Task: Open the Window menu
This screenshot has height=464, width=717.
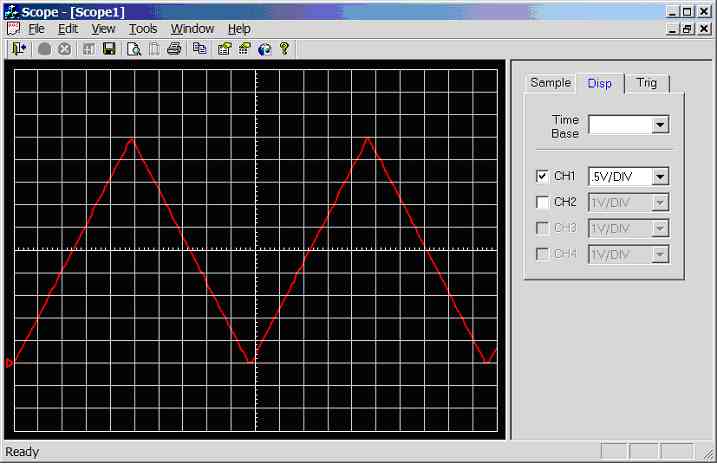Action: [192, 29]
